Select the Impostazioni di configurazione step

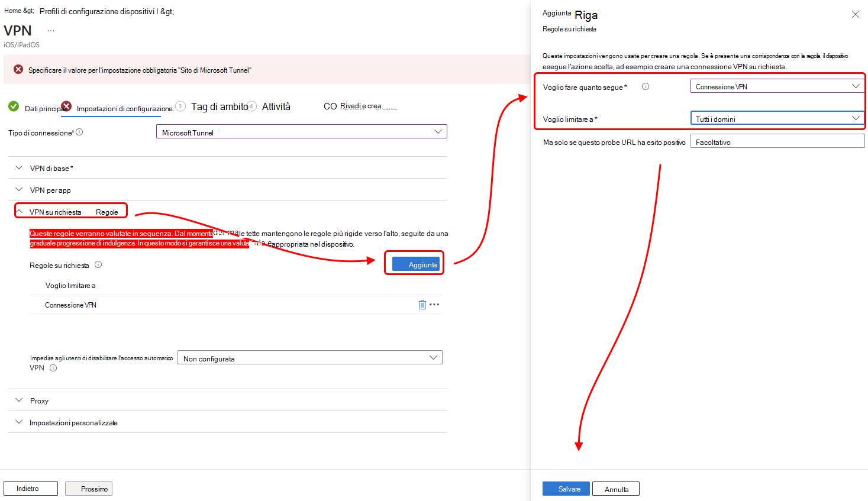[x=118, y=108]
